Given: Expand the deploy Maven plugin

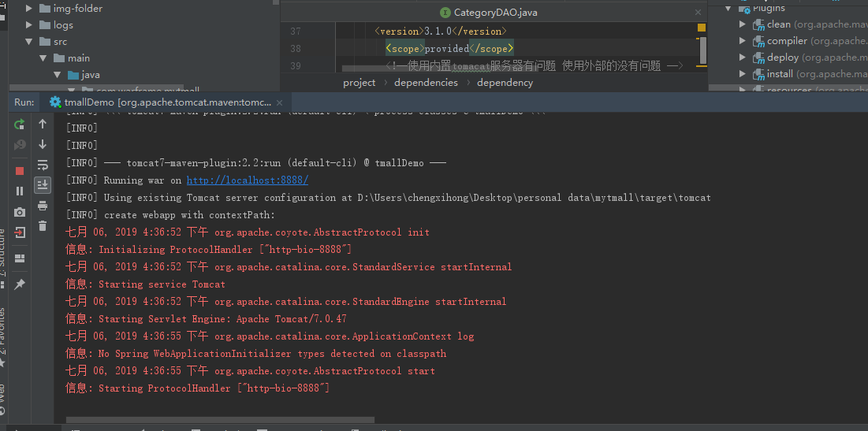Looking at the screenshot, I should click(743, 58).
